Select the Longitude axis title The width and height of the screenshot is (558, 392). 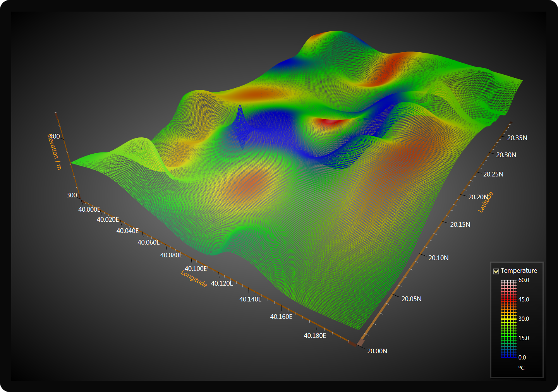coord(194,279)
